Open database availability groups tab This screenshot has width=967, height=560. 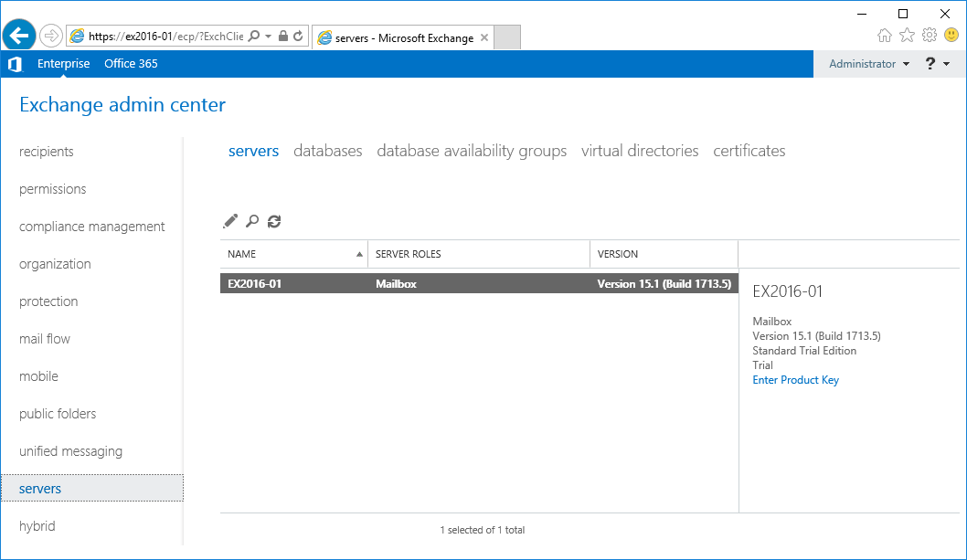point(472,151)
